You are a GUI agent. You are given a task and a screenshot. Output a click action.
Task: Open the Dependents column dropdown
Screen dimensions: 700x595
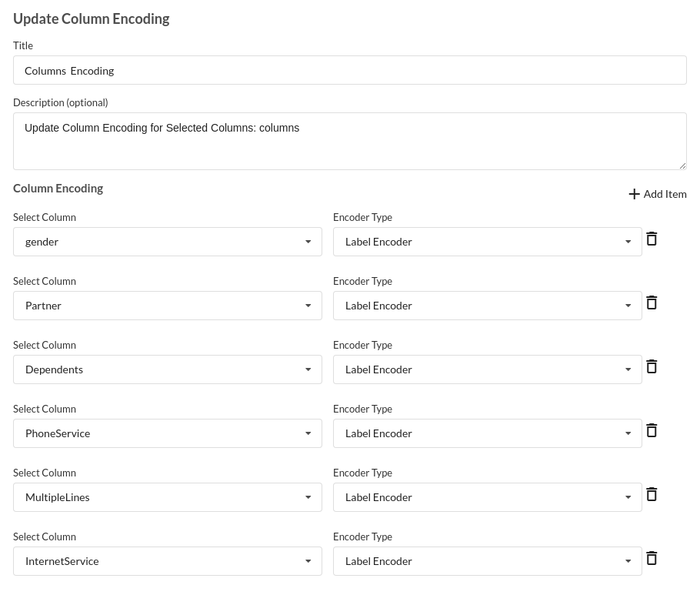[x=168, y=369]
